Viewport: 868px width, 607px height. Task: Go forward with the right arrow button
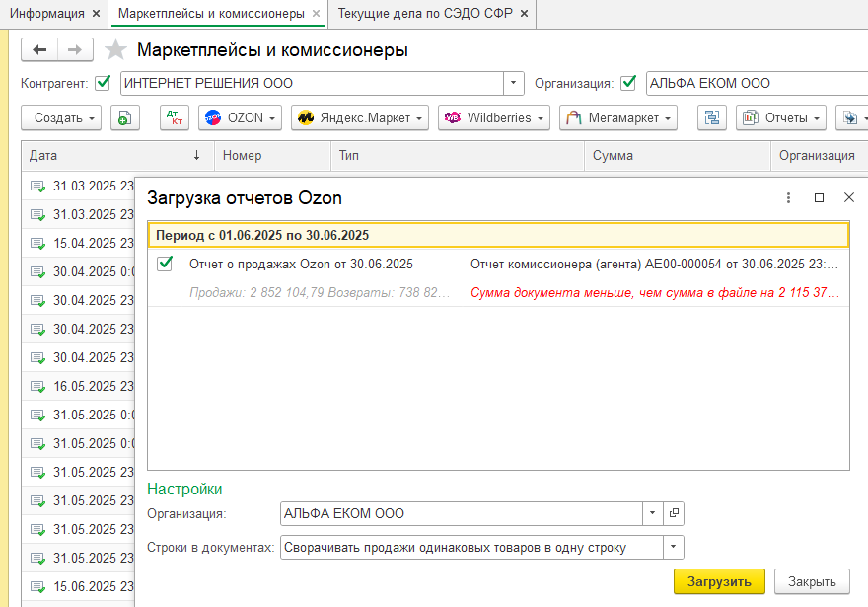(75, 50)
